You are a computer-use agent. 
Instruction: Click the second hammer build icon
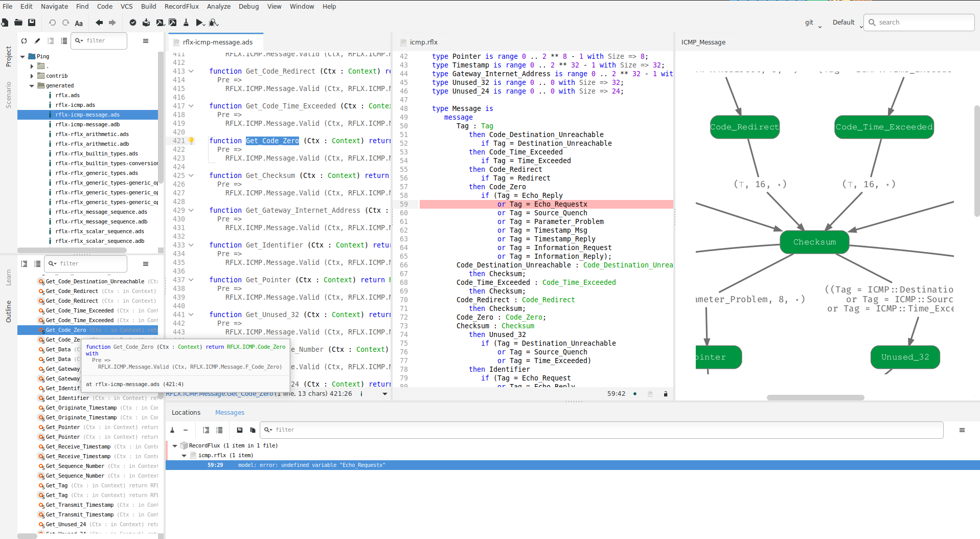pos(173,23)
